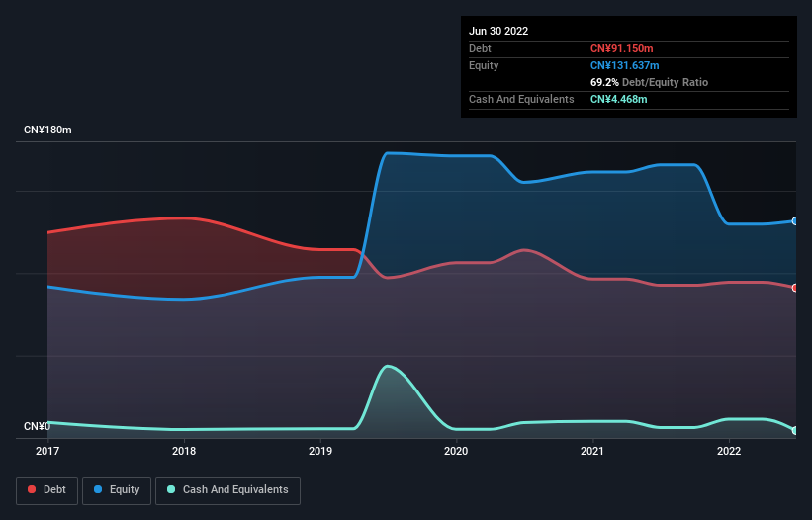The height and width of the screenshot is (520, 812).
Task: Click the CN¥91.150m debt value
Action: point(622,48)
